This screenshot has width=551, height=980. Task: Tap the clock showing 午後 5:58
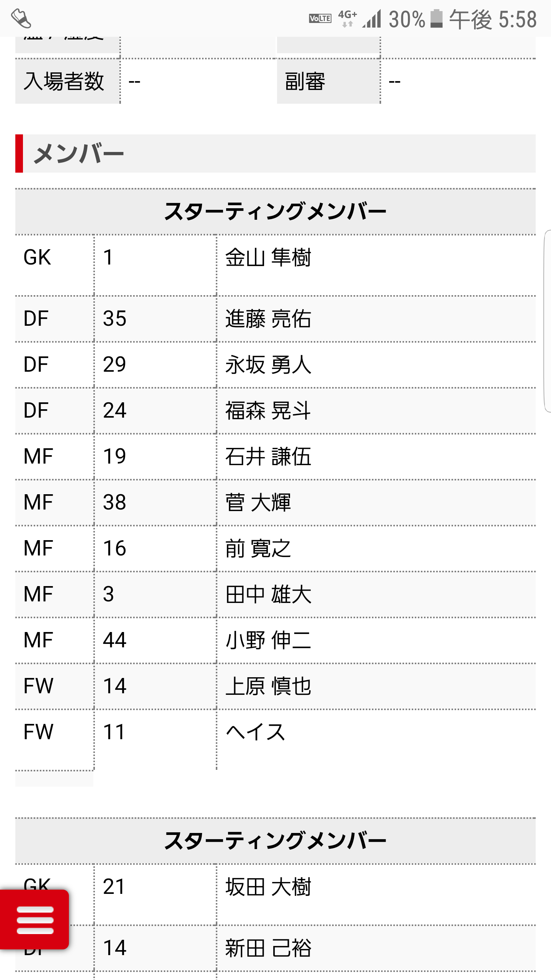coord(493,19)
